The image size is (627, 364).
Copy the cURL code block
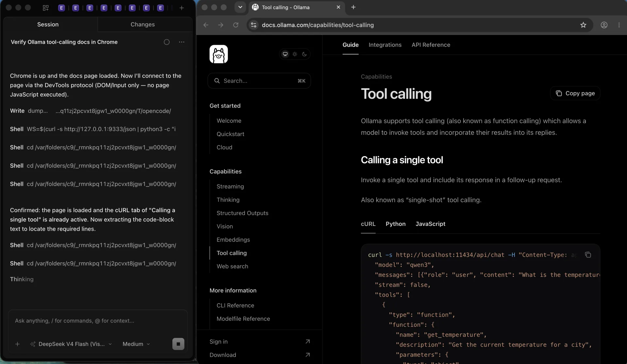[588, 255]
